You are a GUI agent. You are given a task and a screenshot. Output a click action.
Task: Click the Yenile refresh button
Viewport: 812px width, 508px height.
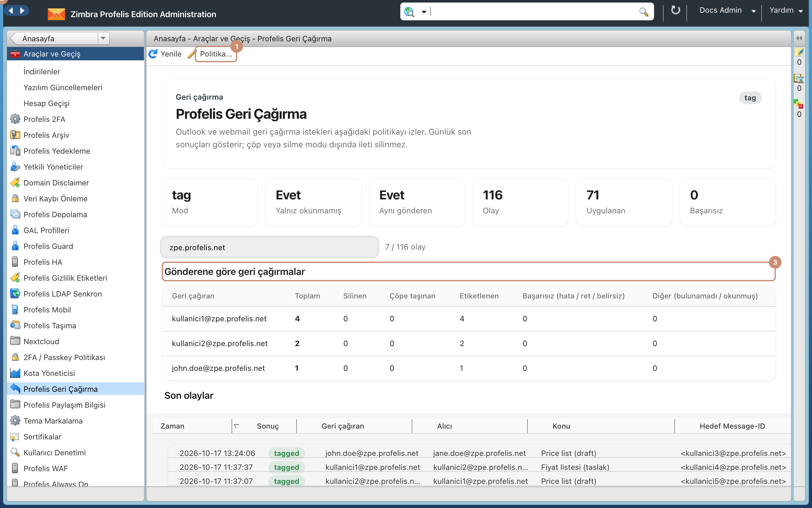[165, 54]
